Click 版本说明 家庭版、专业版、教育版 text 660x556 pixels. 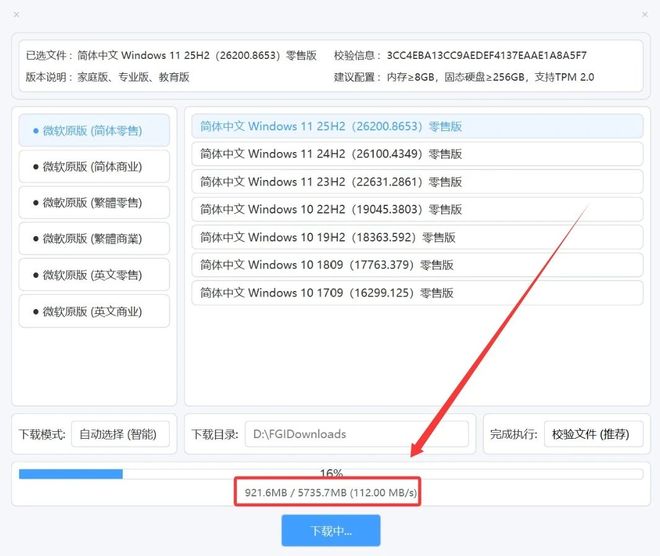point(133,77)
